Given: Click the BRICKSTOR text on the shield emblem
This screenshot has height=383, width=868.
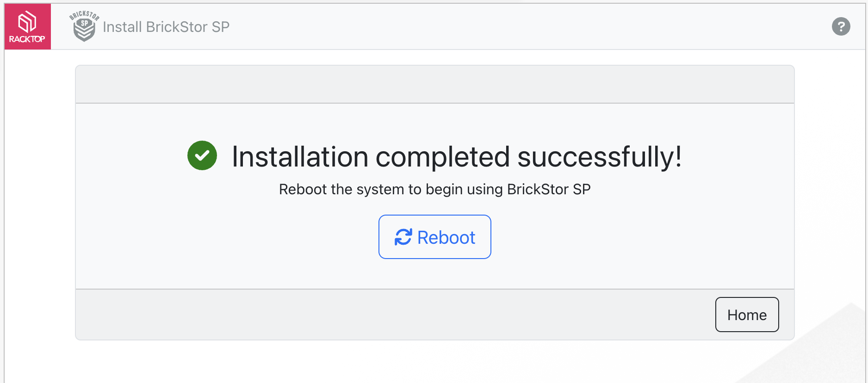Looking at the screenshot, I should (x=84, y=14).
